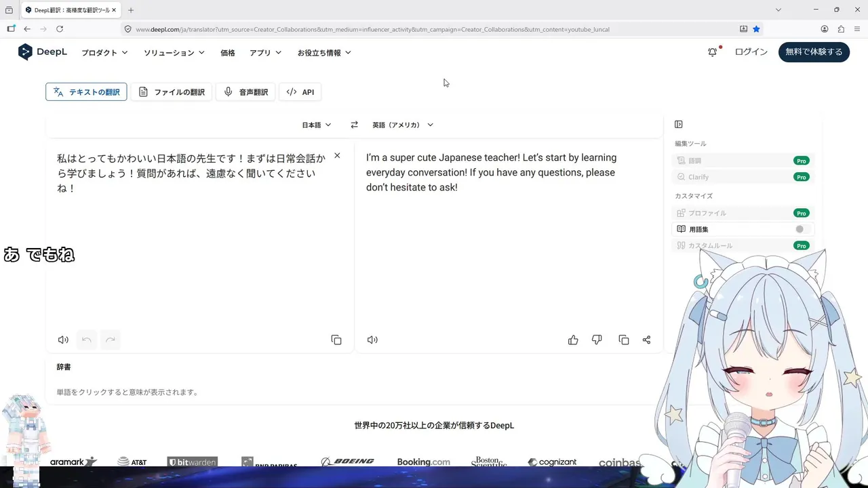Select the Clarify Pro tool
868x488 pixels.
click(743, 177)
